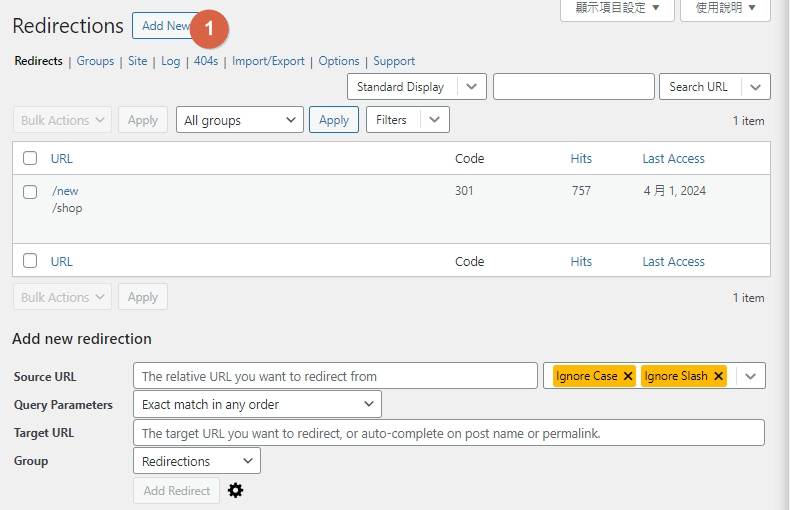Expand the Filters dropdown
The width and height of the screenshot is (790, 510).
click(x=433, y=120)
